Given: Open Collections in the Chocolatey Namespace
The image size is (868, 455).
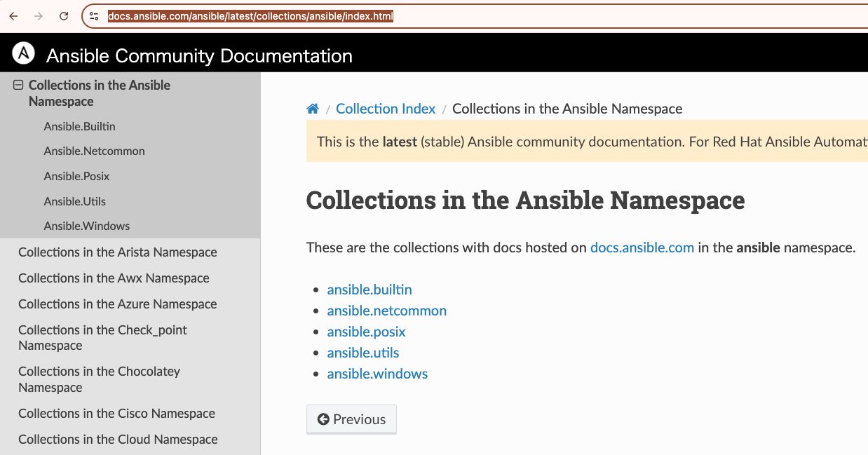Looking at the screenshot, I should pos(99,379).
